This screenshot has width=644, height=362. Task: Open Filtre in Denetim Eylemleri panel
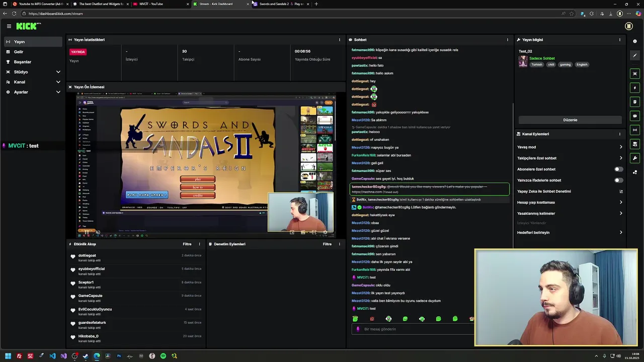coord(327,244)
